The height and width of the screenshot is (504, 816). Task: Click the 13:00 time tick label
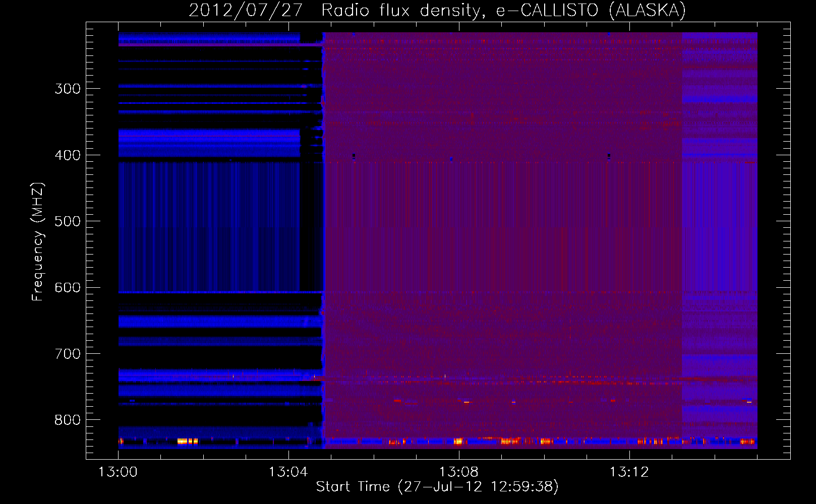(x=118, y=472)
